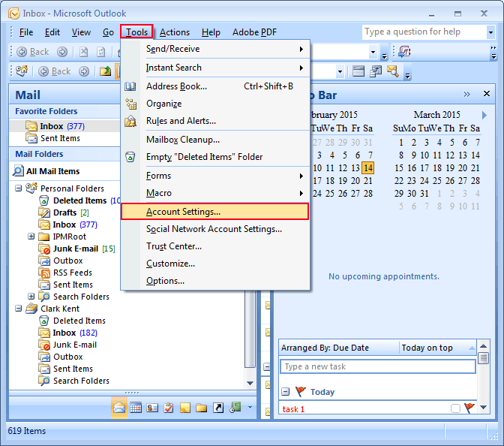
Task: Open Tasks view in navigation bar
Action: click(x=169, y=408)
